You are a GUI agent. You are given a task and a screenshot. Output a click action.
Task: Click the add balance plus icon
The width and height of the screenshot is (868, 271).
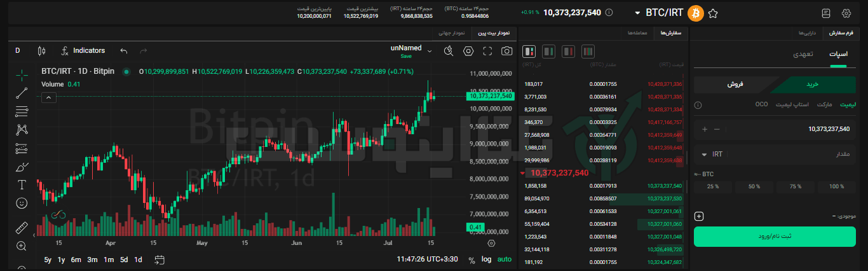click(699, 216)
